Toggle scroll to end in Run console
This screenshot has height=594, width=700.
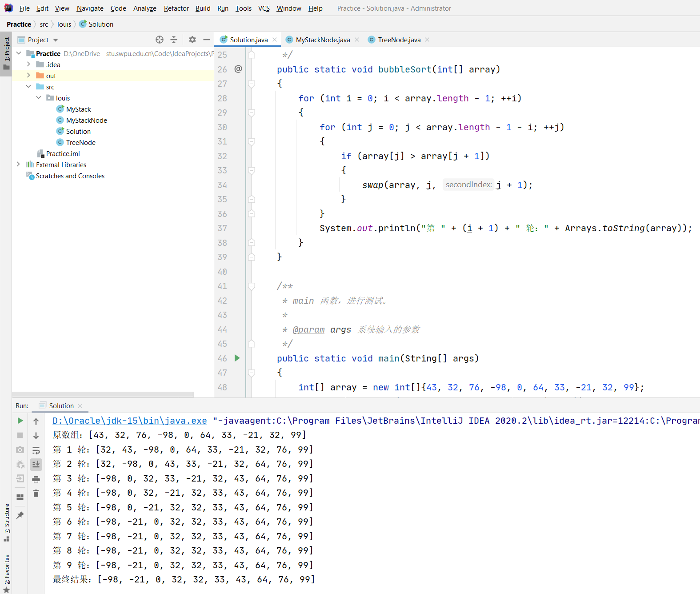coord(36,465)
